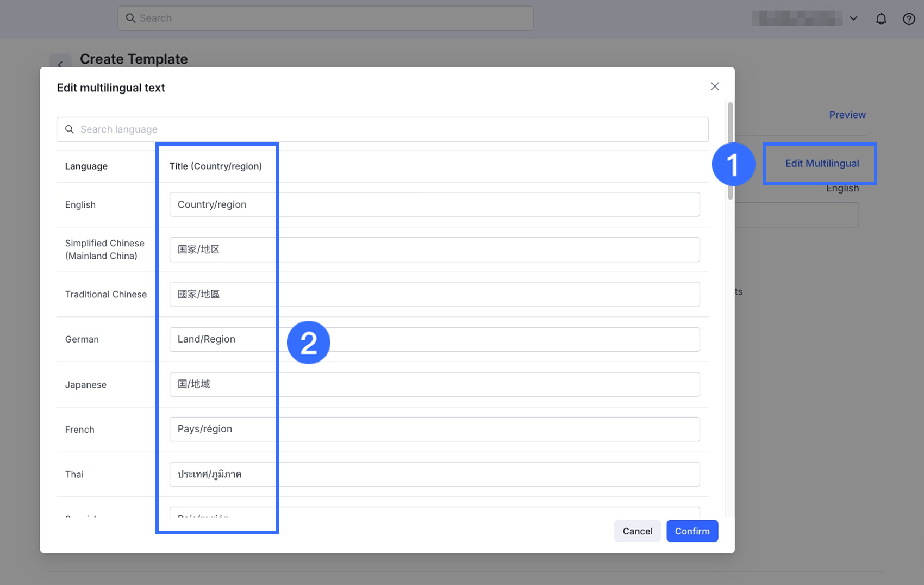This screenshot has width=924, height=585.
Task: Expand the account dropdown chevron
Action: tap(853, 18)
